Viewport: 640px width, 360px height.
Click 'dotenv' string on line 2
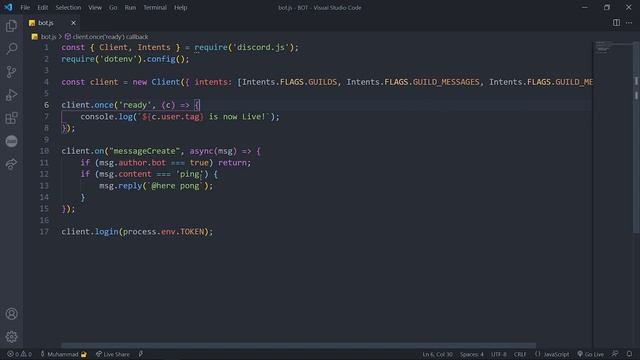[x=118, y=59]
